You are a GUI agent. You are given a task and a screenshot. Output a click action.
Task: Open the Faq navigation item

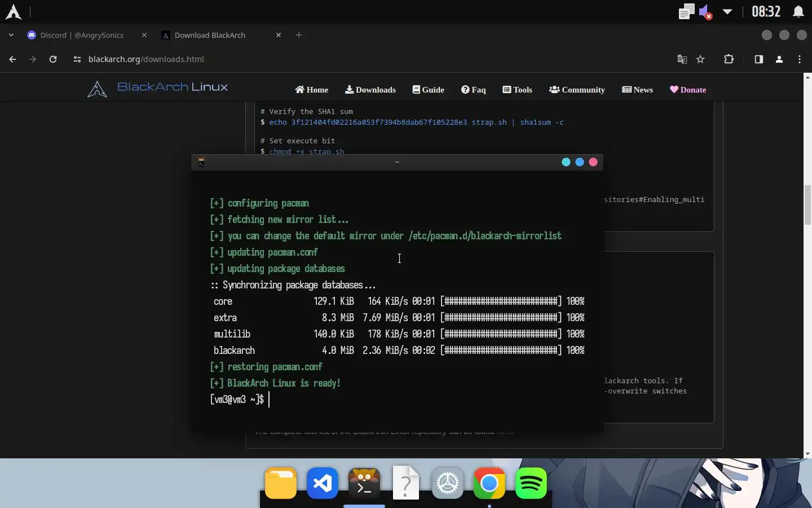click(x=474, y=90)
